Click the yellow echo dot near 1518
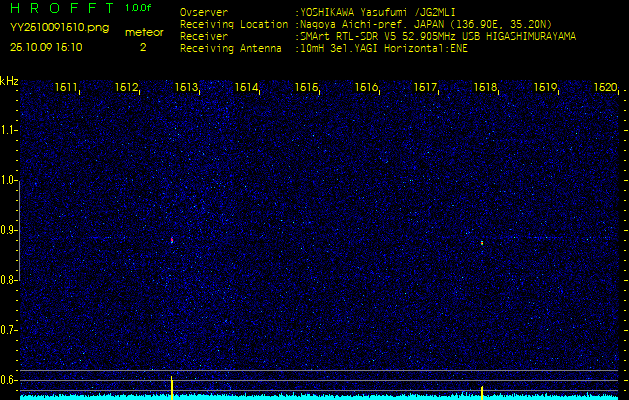 482,242
